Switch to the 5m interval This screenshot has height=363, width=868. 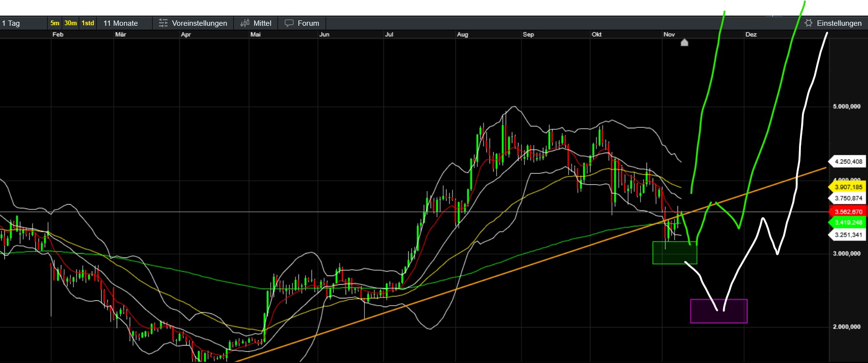coord(55,23)
